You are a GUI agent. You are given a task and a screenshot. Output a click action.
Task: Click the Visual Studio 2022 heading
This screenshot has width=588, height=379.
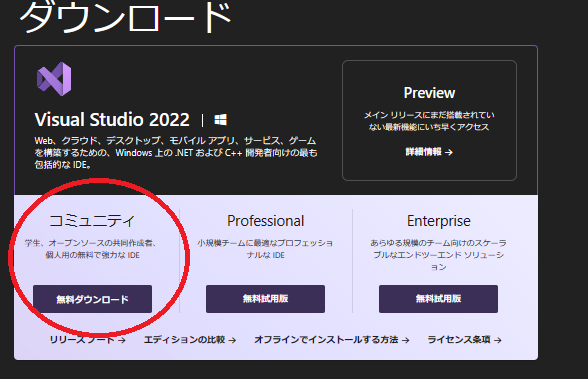tap(112, 120)
